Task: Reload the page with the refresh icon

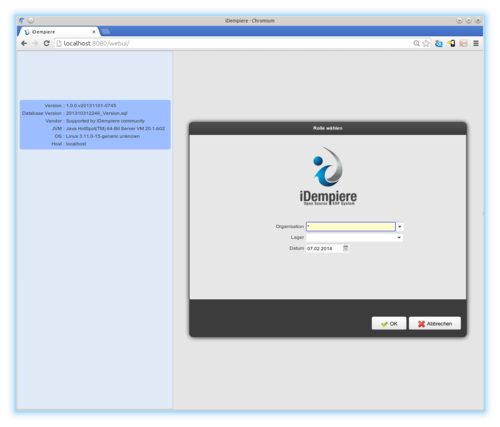Action: point(46,43)
